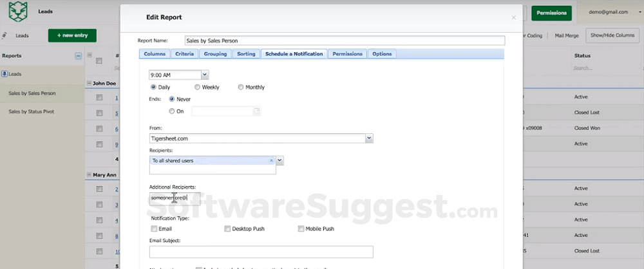The image size is (644, 269).
Task: Click the Show/Hide Columns button
Action: 612,35
